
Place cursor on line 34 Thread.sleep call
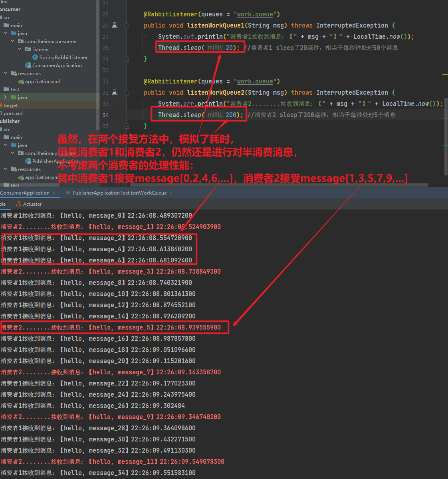(x=180, y=115)
